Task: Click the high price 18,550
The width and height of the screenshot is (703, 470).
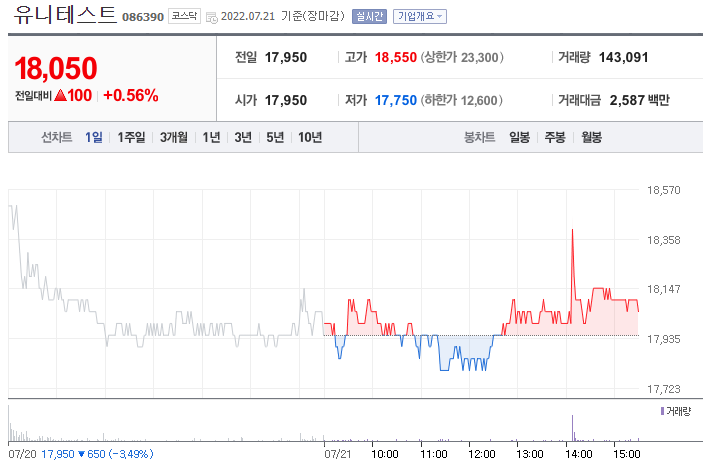Action: (x=396, y=57)
